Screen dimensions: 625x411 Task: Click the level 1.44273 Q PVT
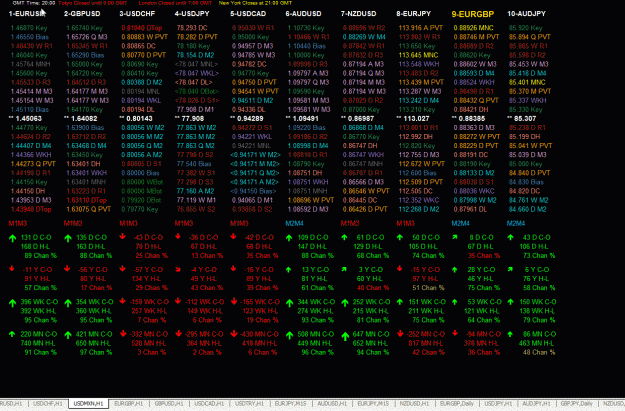click(x=33, y=164)
